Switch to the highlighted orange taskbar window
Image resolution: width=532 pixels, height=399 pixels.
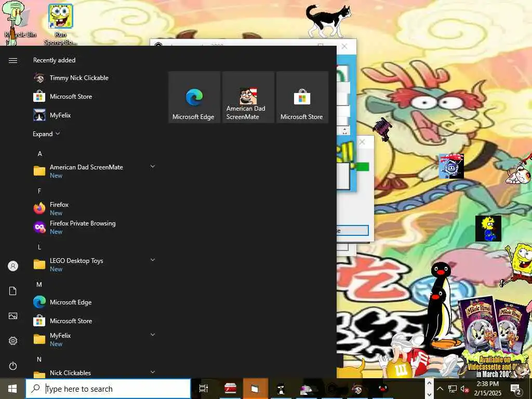click(x=255, y=389)
